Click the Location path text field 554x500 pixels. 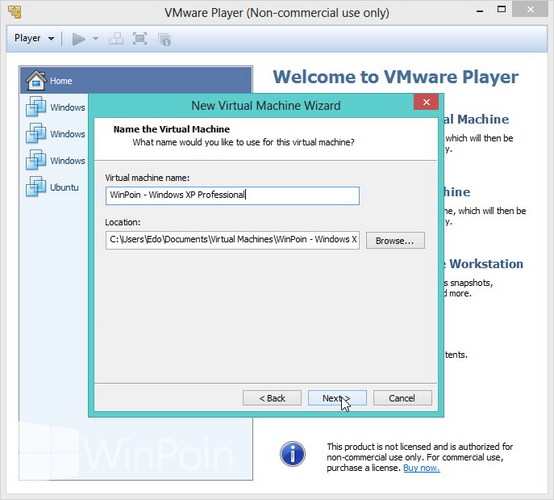pos(232,240)
